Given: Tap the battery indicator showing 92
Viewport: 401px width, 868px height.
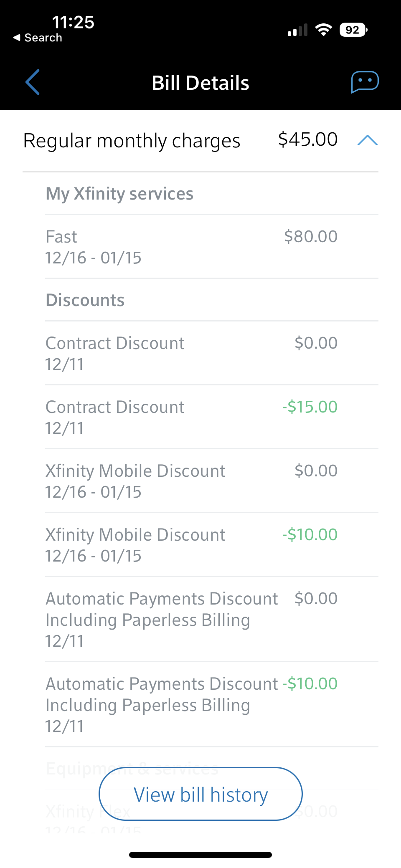Looking at the screenshot, I should [353, 30].
